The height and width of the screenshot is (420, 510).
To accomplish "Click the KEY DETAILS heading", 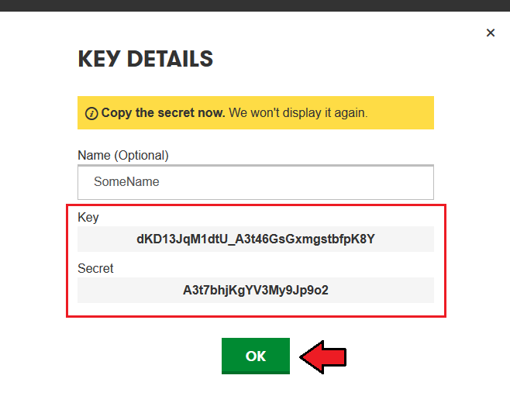I will 146,59.
